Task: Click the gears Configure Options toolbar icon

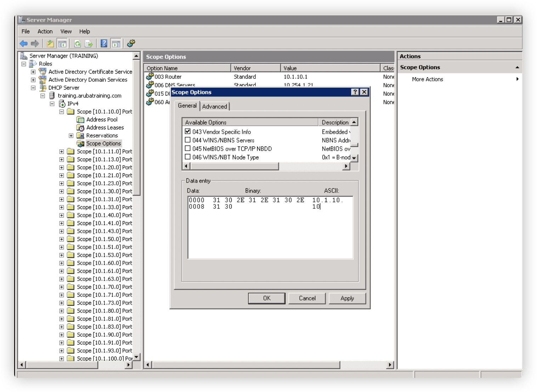Action: pos(131,44)
